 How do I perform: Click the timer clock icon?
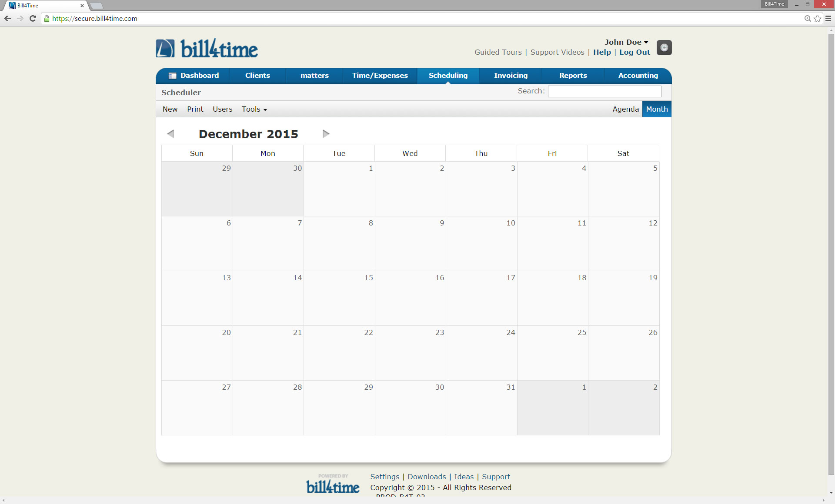[x=664, y=47]
